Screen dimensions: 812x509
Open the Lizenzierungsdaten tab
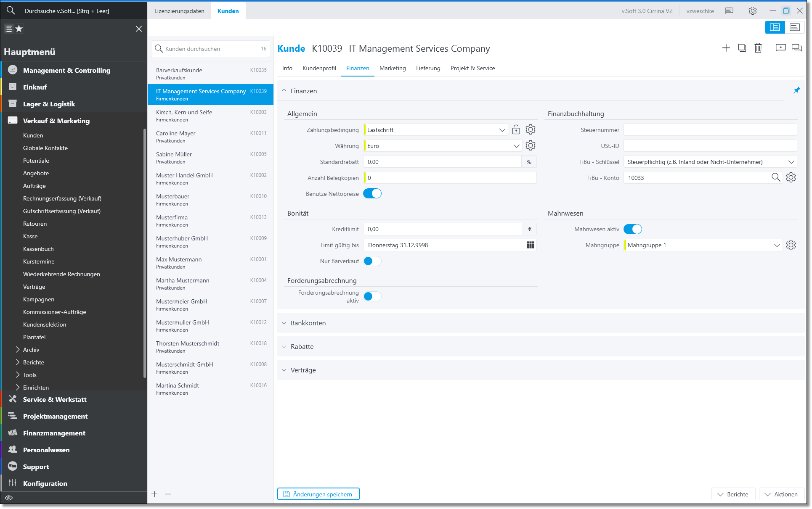click(179, 11)
